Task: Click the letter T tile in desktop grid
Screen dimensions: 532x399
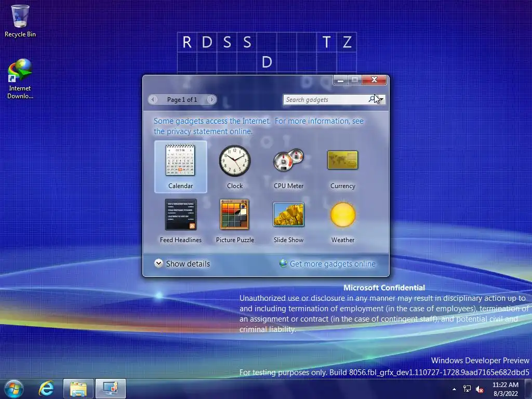Action: tap(326, 42)
